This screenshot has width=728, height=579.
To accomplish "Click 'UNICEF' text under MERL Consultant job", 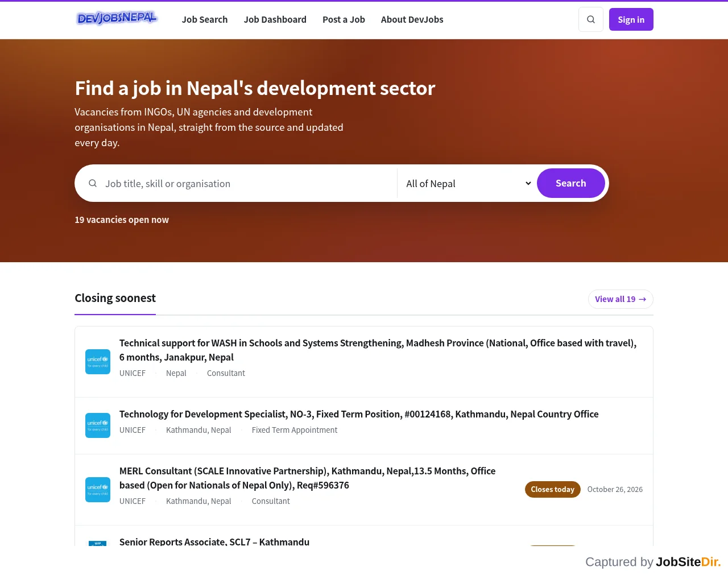I will [133, 501].
